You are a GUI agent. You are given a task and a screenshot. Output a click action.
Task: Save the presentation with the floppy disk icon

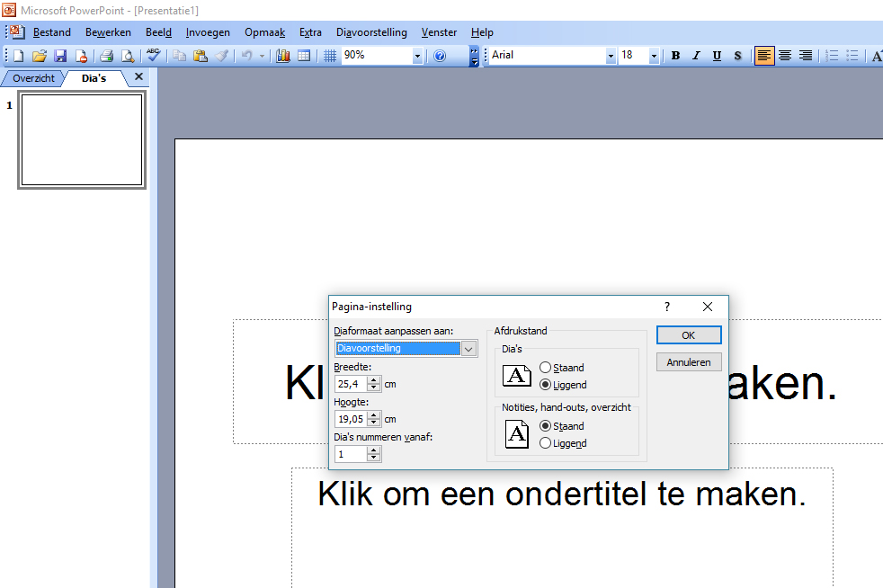(60, 56)
